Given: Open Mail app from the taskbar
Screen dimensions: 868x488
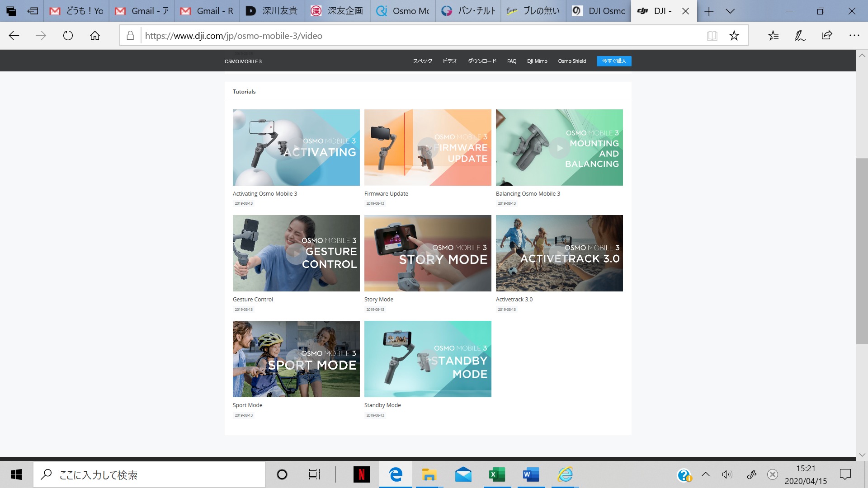Looking at the screenshot, I should [x=463, y=474].
